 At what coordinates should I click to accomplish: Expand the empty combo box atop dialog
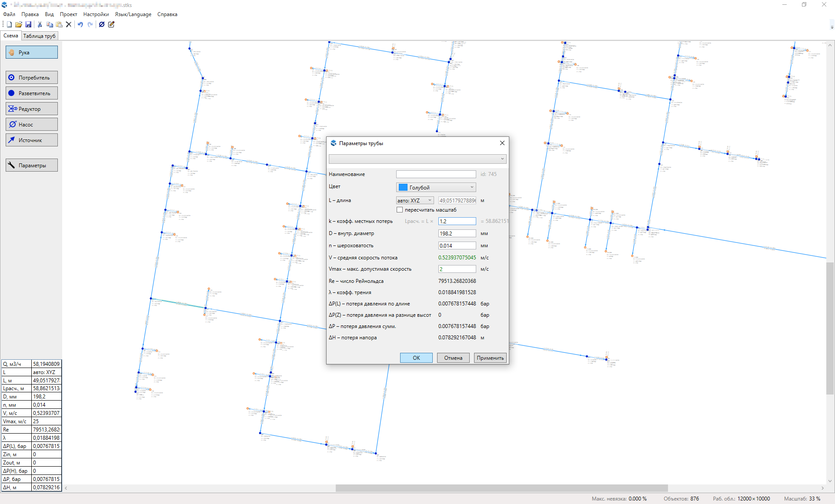[x=417, y=159]
